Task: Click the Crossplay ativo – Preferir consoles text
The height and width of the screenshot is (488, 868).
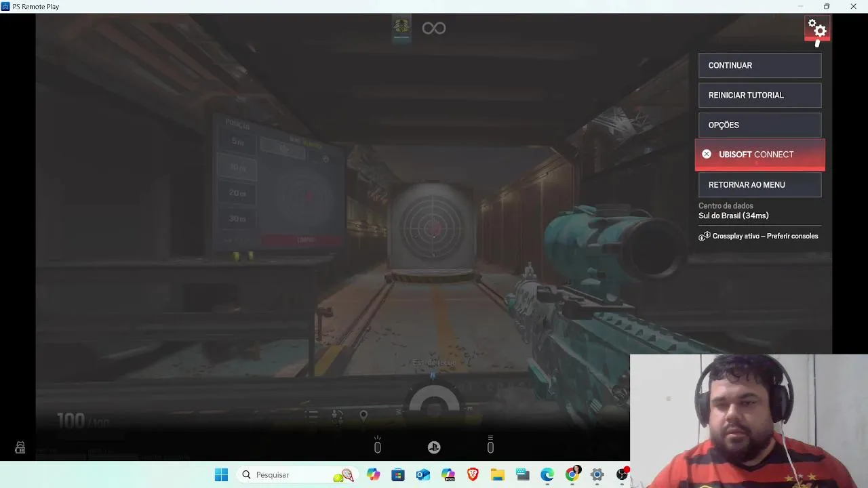Action: pos(765,237)
